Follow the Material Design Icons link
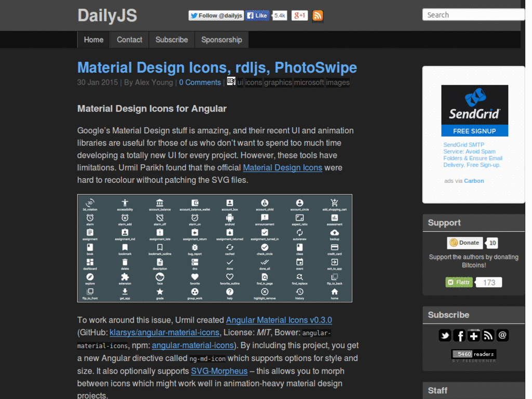The width and height of the screenshot is (532, 399). coord(282,168)
